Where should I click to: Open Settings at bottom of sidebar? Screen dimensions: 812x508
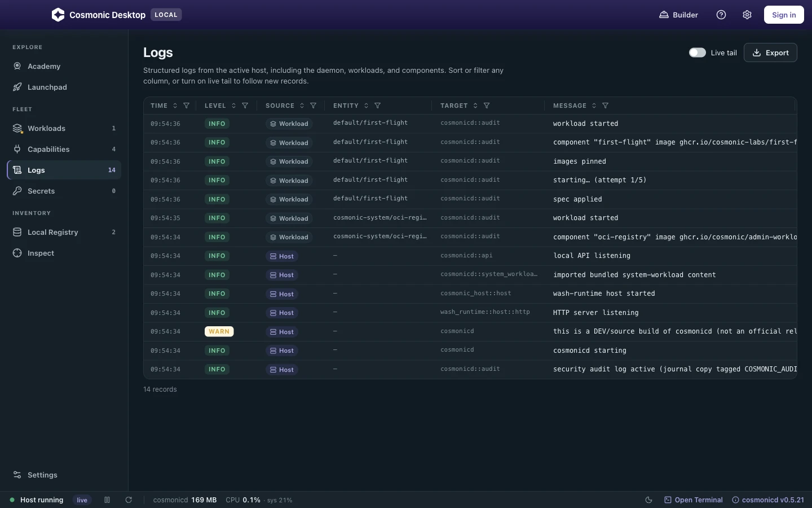[x=64, y=475]
